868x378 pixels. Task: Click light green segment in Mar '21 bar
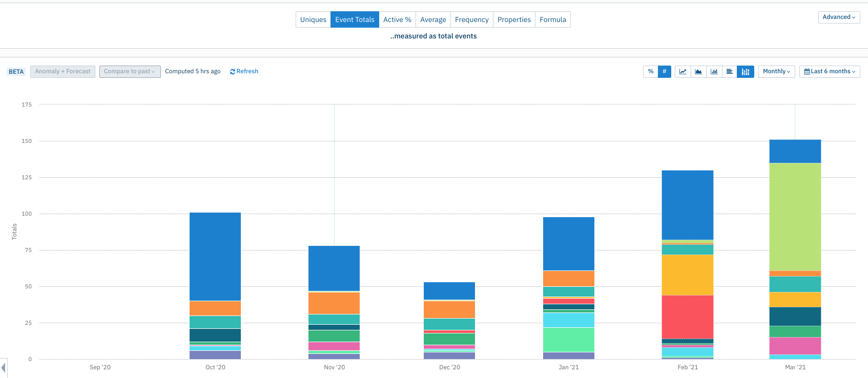tap(795, 217)
